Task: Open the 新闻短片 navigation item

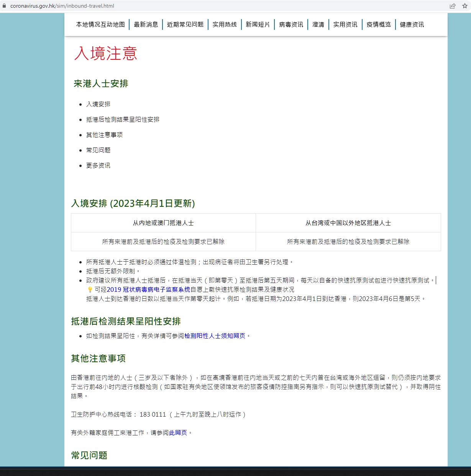Action: click(258, 25)
